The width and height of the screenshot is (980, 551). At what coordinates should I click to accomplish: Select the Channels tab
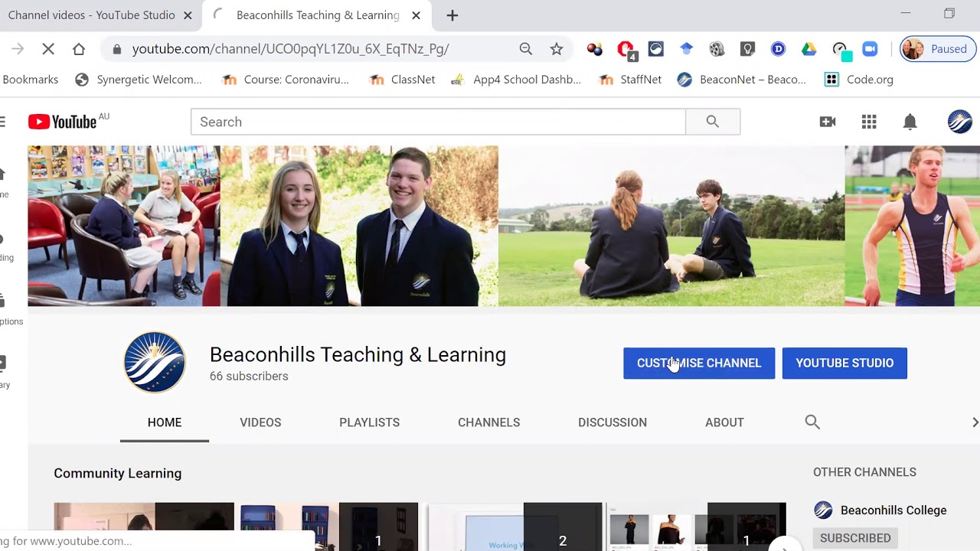(488, 422)
